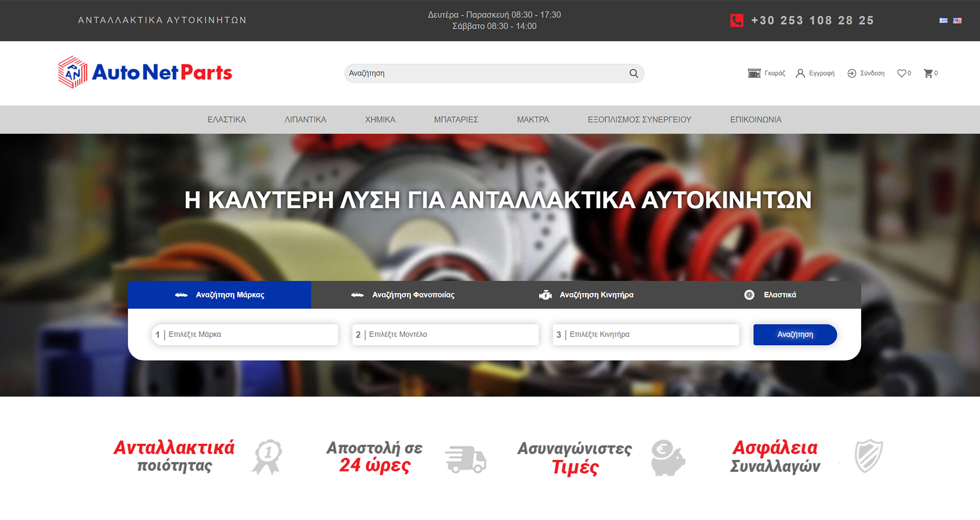
Task: Switch language with the Greek flag
Action: [943, 21]
